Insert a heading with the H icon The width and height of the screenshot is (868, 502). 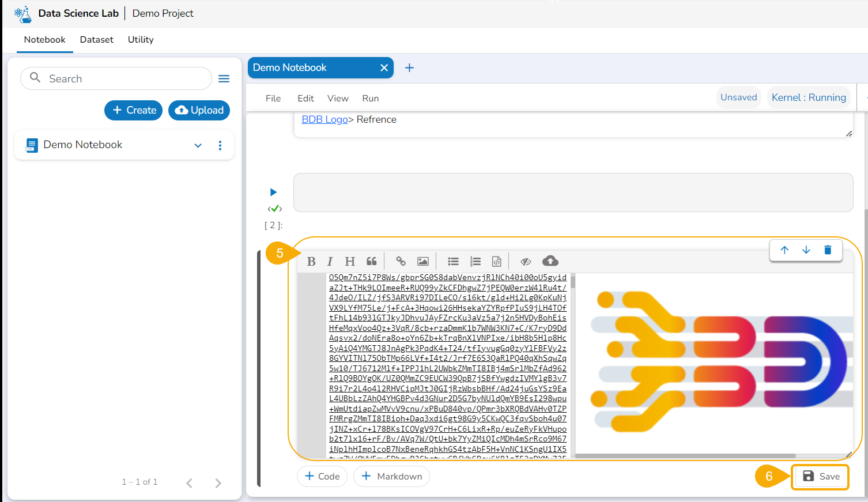pos(350,262)
